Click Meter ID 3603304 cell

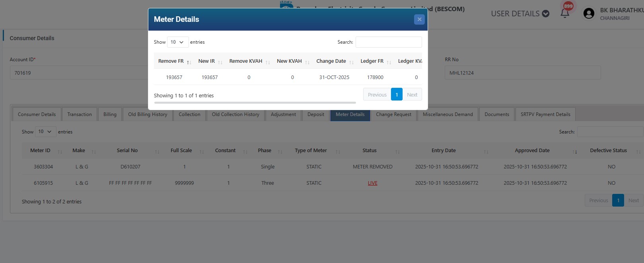[43, 167]
